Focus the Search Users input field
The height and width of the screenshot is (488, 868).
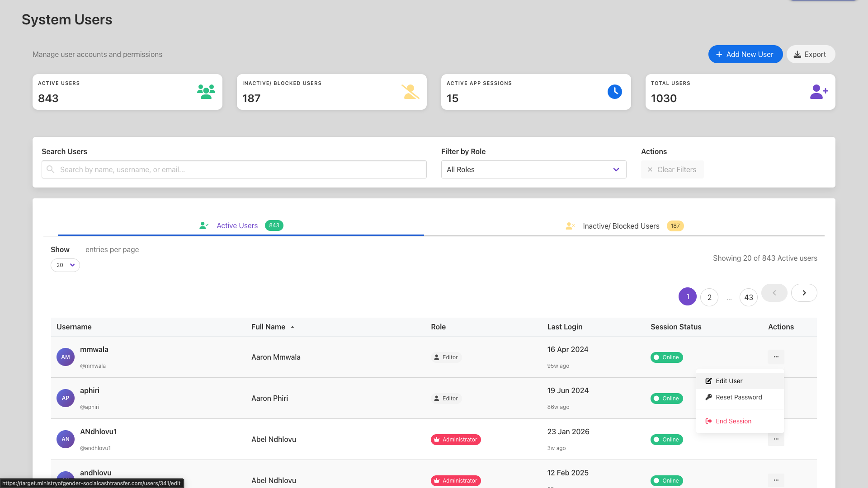[x=234, y=169]
